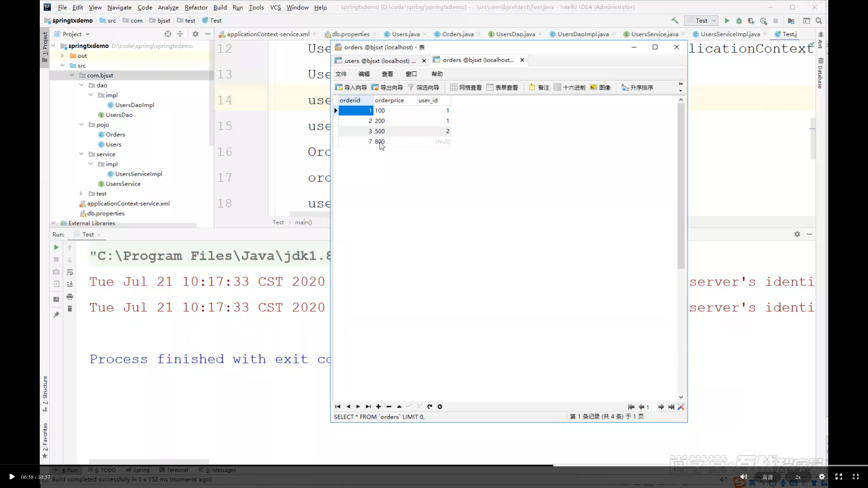Open Project Structure icon in toolbar
Viewport: 868px width, 488px height.
pos(791,21)
